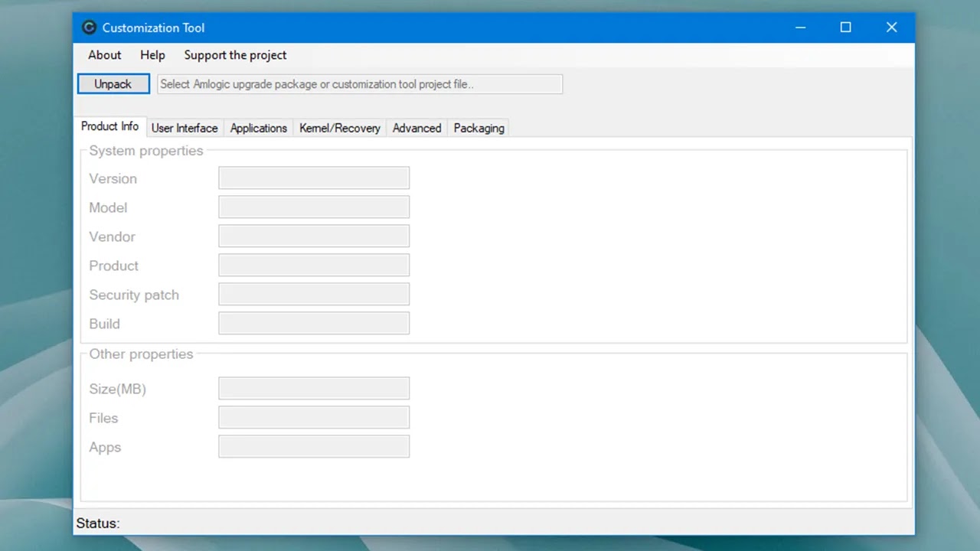This screenshot has width=980, height=551.
Task: Click the Security patch input field
Action: pyautogui.click(x=314, y=294)
